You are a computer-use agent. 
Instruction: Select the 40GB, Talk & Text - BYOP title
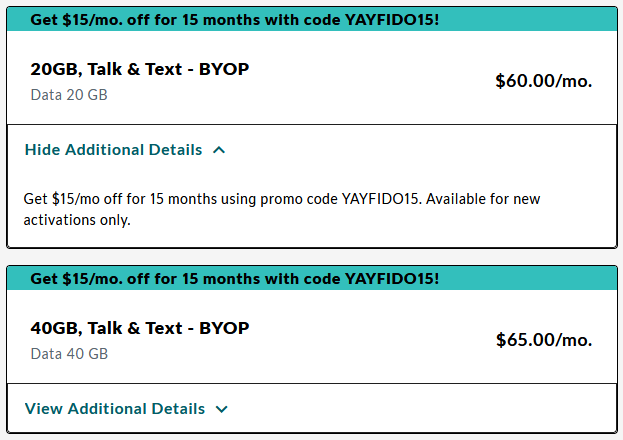pyautogui.click(x=140, y=328)
